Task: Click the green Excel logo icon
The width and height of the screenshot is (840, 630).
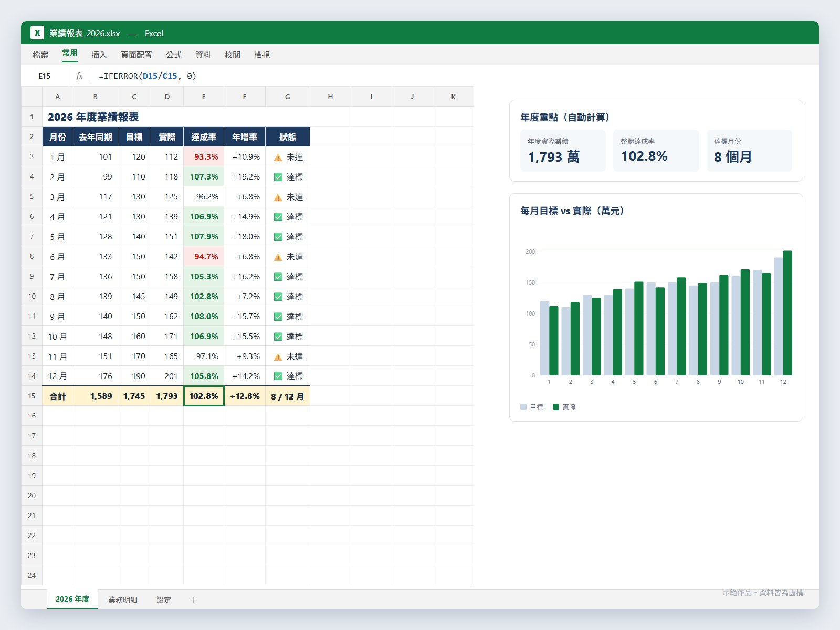Action: click(x=37, y=33)
